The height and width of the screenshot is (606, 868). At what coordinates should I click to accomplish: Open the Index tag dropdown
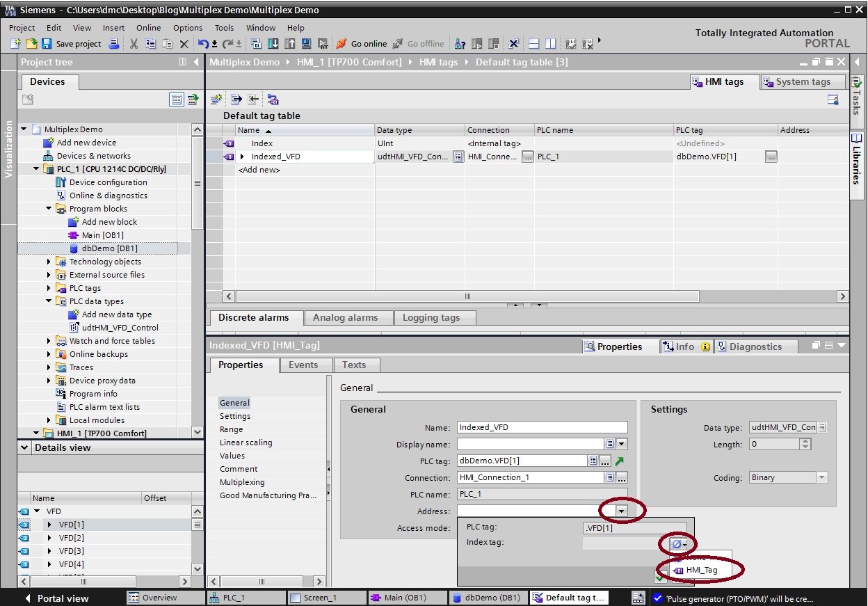[x=680, y=544]
